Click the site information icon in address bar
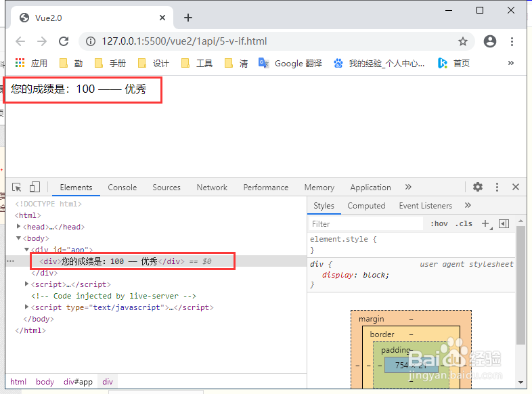 point(90,41)
